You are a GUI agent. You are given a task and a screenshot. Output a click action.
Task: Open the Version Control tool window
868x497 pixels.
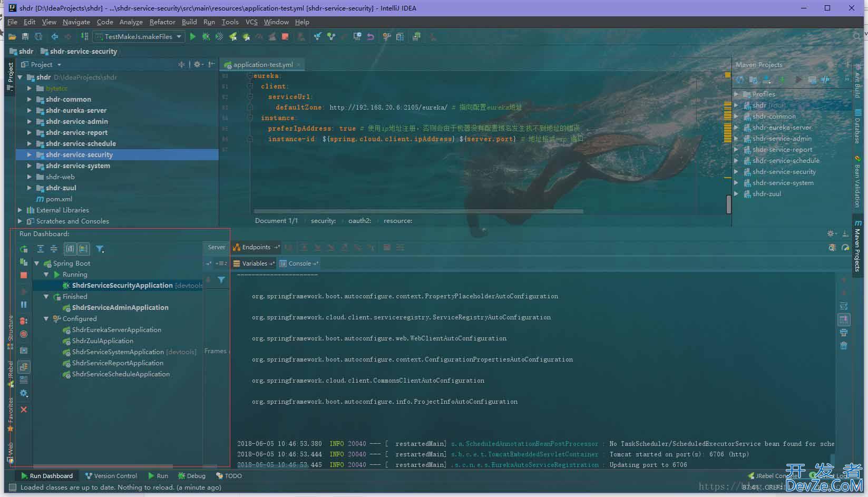pyautogui.click(x=111, y=476)
